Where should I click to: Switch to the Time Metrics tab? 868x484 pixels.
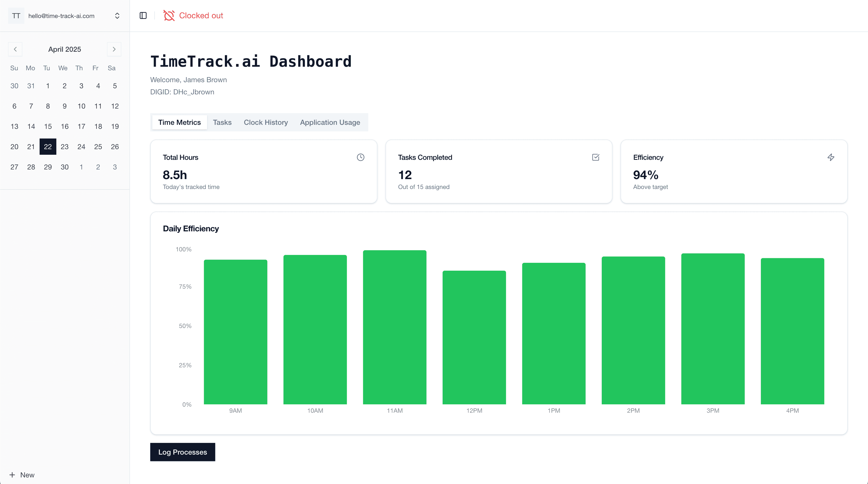tap(180, 122)
